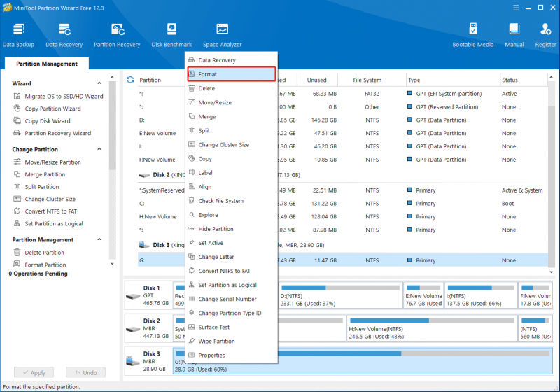Launch the Copy Partition Wizard
560x392 pixels.
(x=47, y=108)
